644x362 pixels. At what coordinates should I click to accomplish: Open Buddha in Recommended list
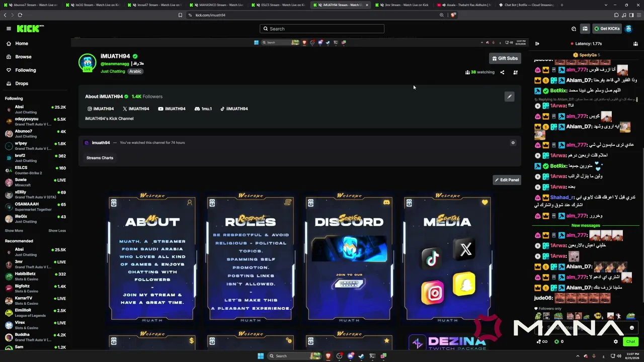coord(35,337)
